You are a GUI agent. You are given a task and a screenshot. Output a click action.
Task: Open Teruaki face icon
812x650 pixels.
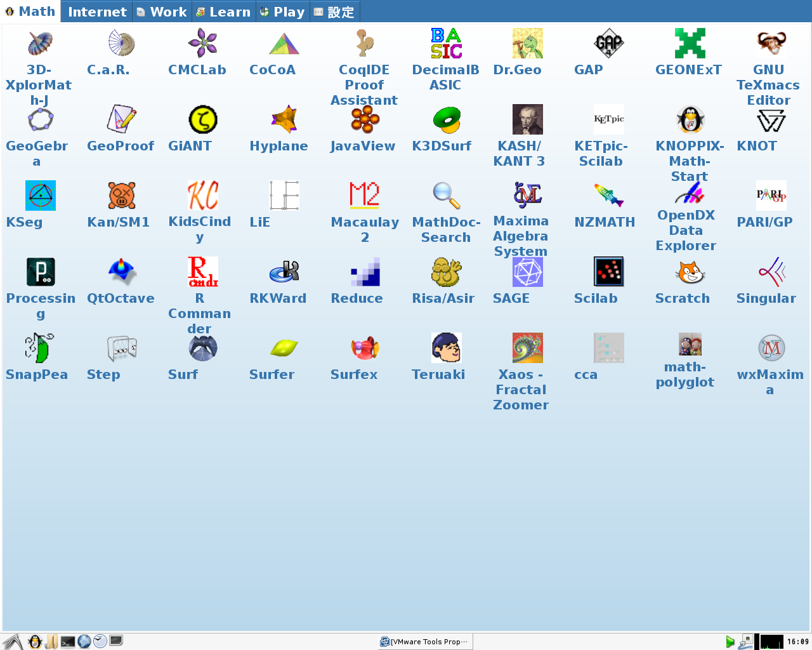447,348
